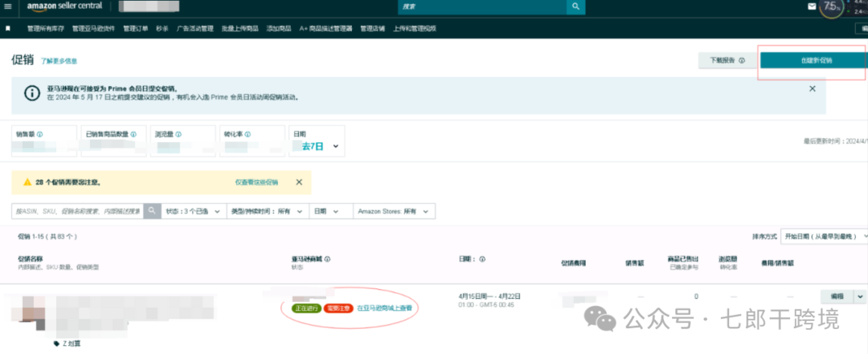Open A+ 商品描述管理器 in navigation bar

point(325,28)
